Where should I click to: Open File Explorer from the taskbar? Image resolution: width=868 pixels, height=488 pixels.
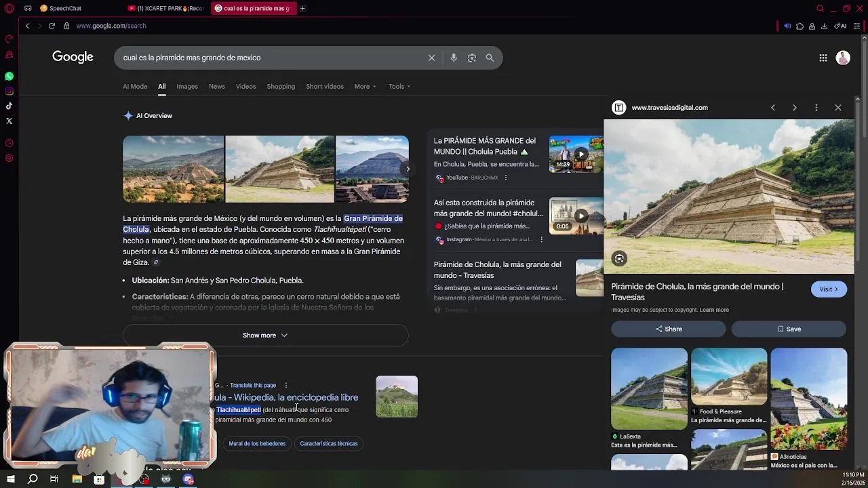pyautogui.click(x=77, y=479)
